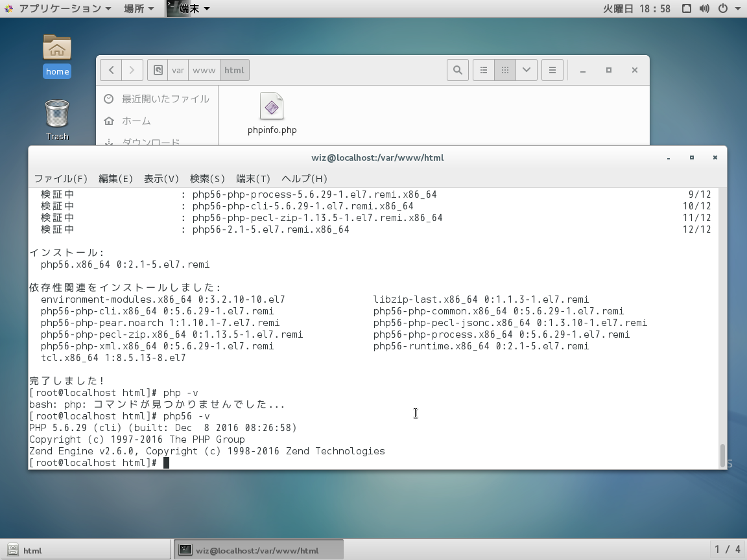Switch to html window in taskbar
The width and height of the screenshot is (747, 560).
(x=86, y=550)
